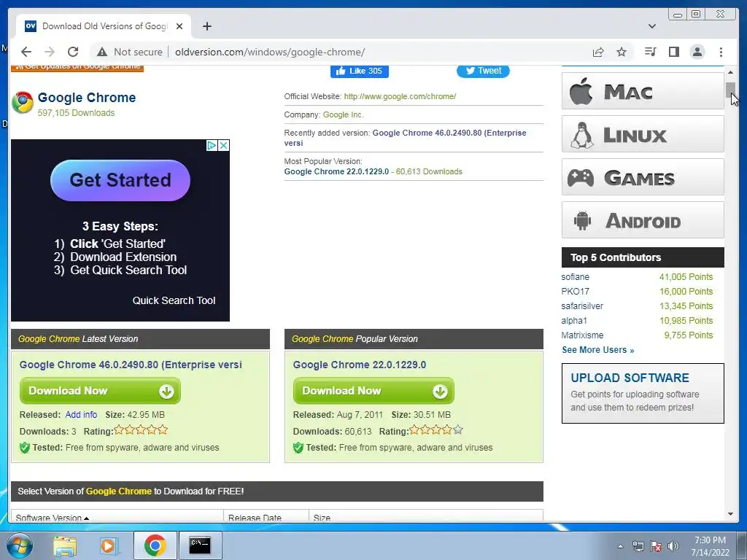Like the page on Facebook

coord(359,71)
